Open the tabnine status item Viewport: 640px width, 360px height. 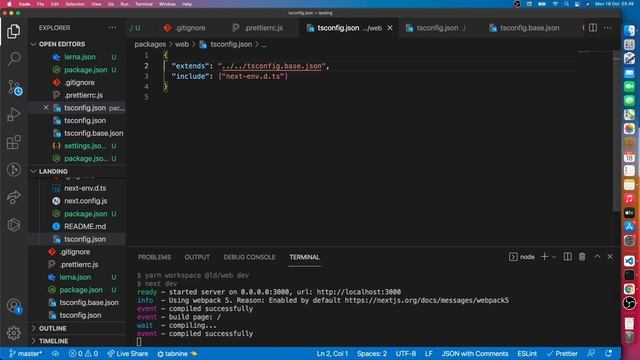click(177, 353)
